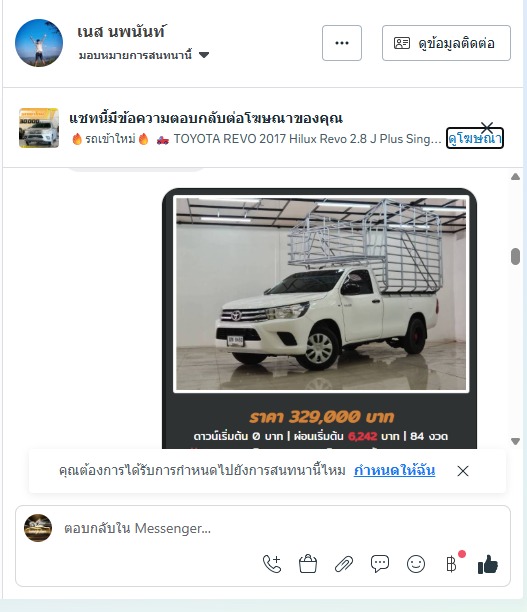
Task: Click the phone call add icon
Action: 272,564
